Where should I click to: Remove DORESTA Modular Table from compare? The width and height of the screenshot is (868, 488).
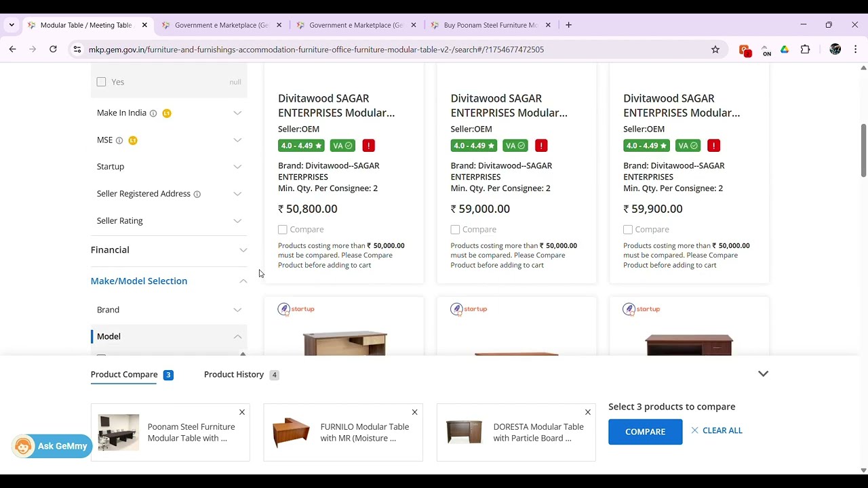(588, 412)
